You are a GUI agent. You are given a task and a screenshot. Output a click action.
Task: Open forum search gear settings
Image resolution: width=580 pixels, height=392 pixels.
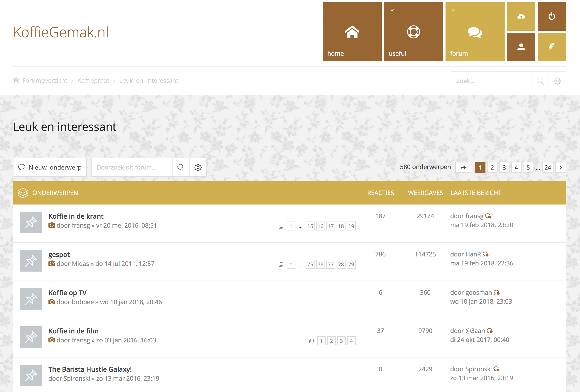click(x=198, y=167)
